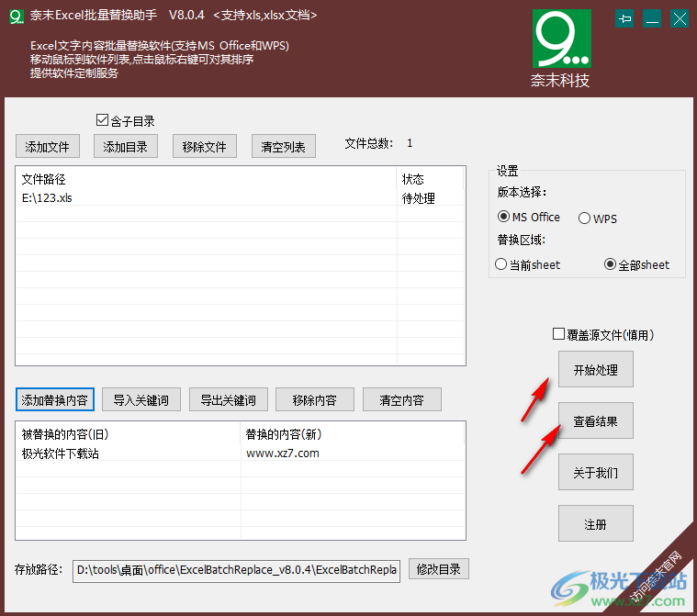Click the 访问奈末官网 corner ribbon link
This screenshot has height=616, width=697.
coord(657,576)
